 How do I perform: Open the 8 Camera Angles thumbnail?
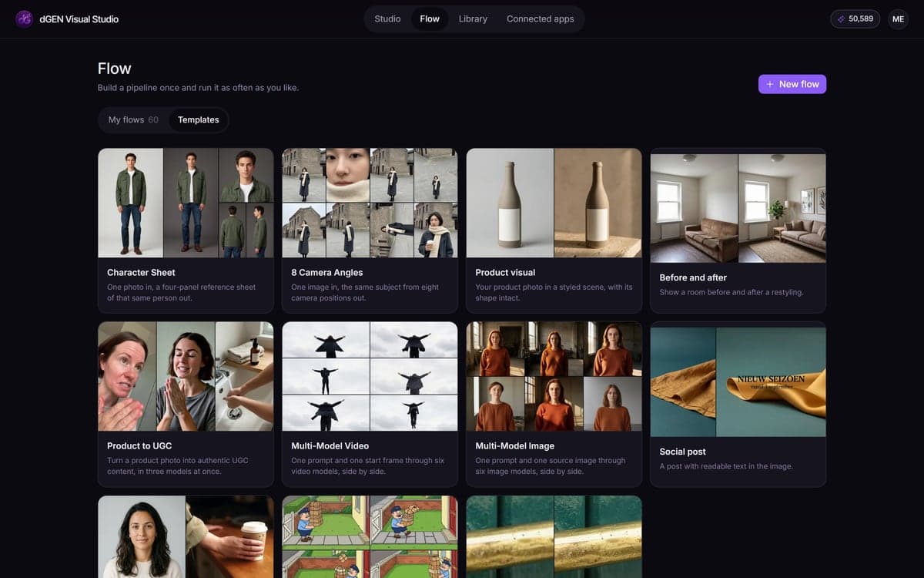(370, 203)
